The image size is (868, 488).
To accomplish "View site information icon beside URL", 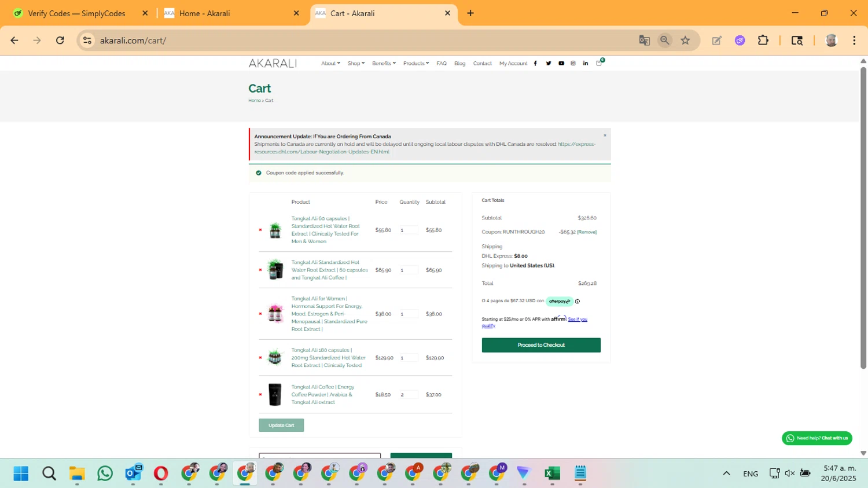I will (x=87, y=41).
